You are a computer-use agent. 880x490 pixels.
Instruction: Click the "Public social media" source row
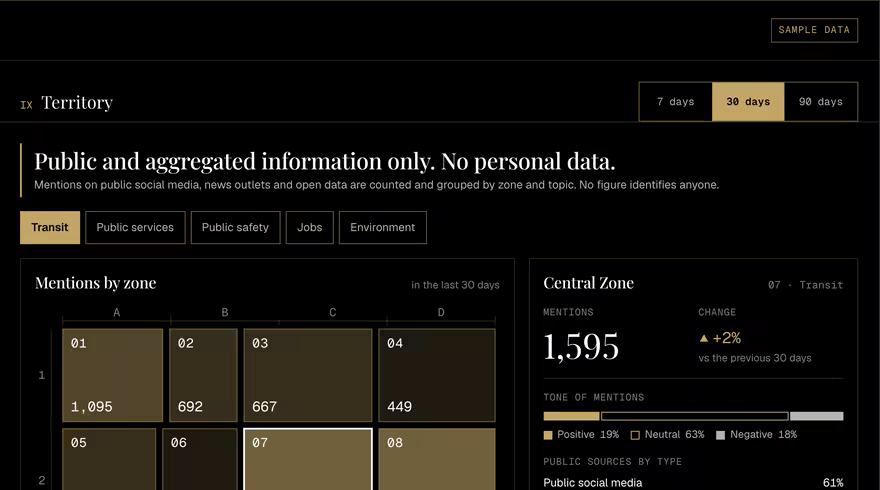693,483
